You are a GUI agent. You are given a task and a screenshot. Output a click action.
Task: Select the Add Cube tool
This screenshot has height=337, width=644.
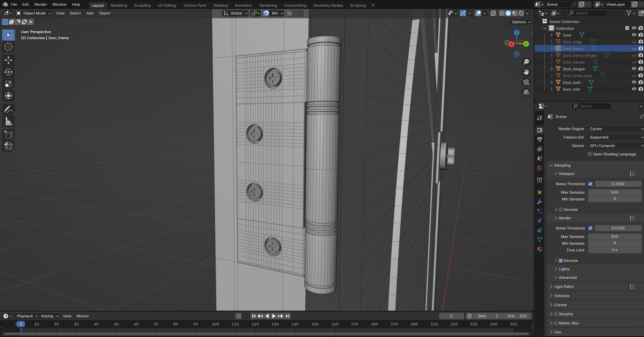coord(8,135)
